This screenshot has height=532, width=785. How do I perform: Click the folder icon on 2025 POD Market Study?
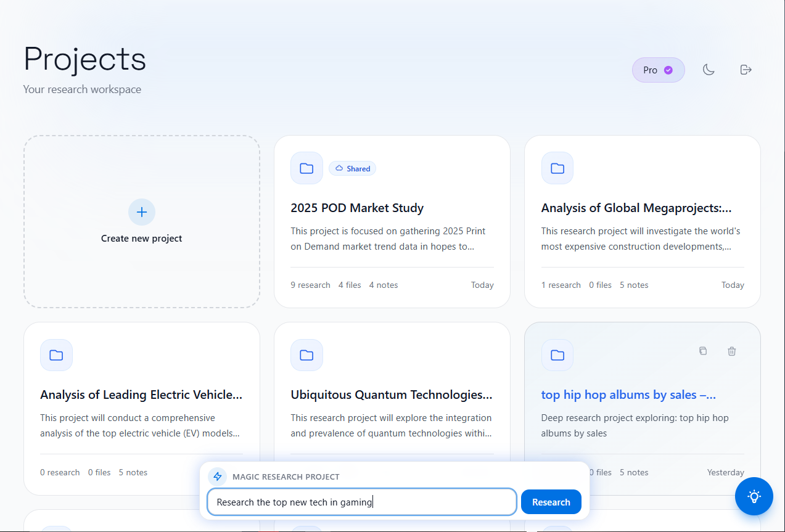[x=306, y=168]
